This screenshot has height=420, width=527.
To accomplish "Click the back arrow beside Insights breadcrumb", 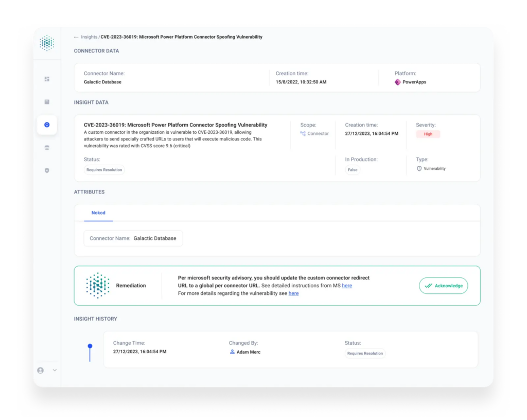I will tap(76, 37).
